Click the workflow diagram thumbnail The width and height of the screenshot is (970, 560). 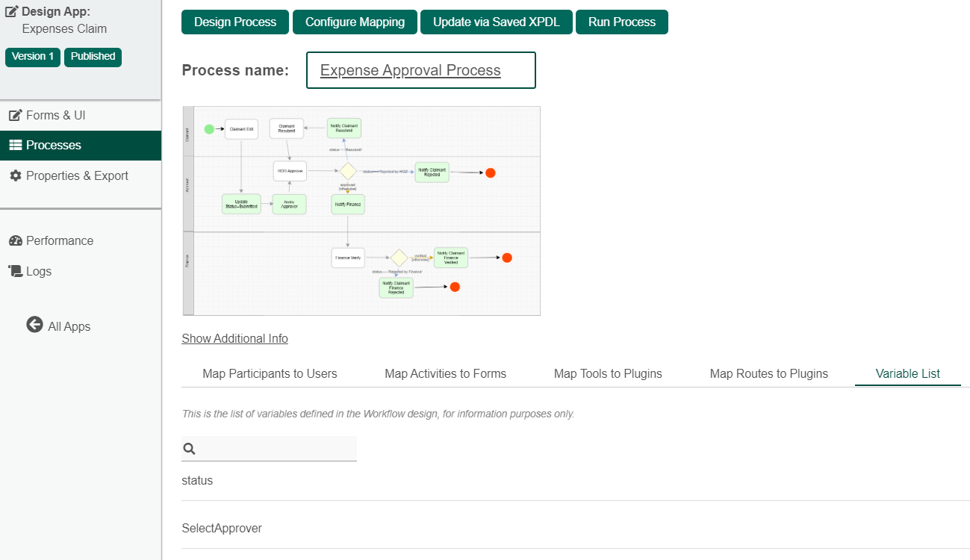361,211
